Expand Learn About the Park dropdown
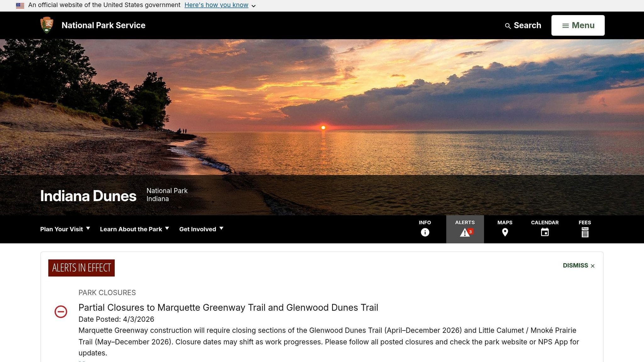Screen dimensions: 644x362 pyautogui.click(x=134, y=229)
